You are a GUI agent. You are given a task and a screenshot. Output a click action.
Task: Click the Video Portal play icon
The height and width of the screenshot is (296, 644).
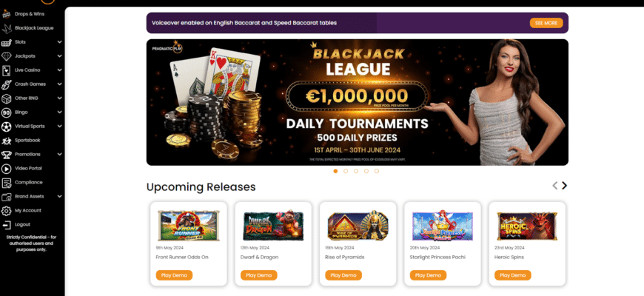pyautogui.click(x=6, y=168)
